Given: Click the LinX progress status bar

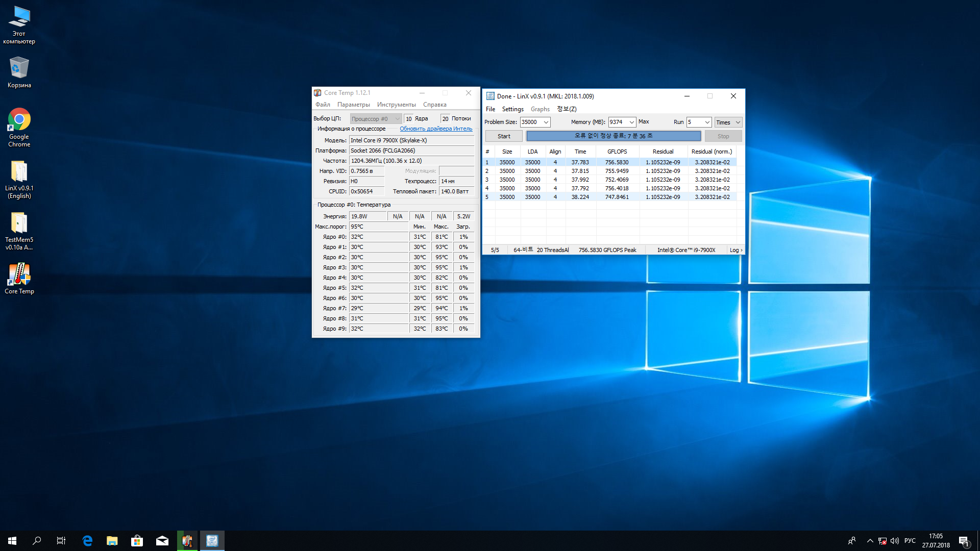Looking at the screenshot, I should click(614, 136).
